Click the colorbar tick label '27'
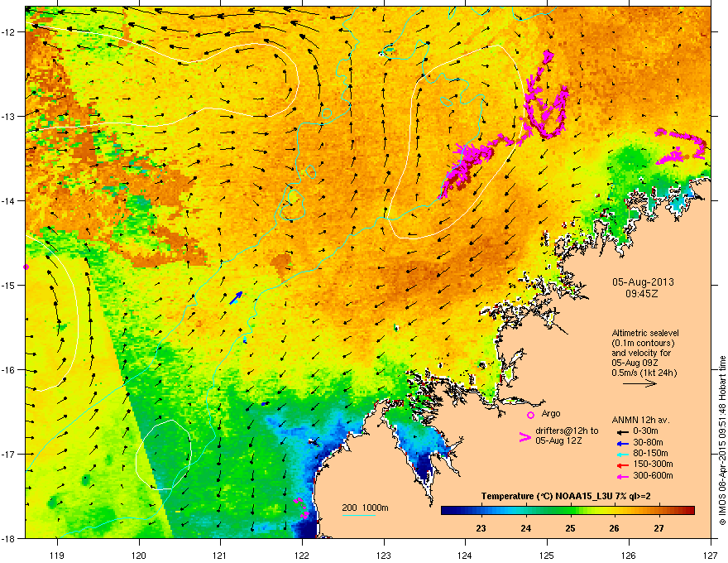 659,528
